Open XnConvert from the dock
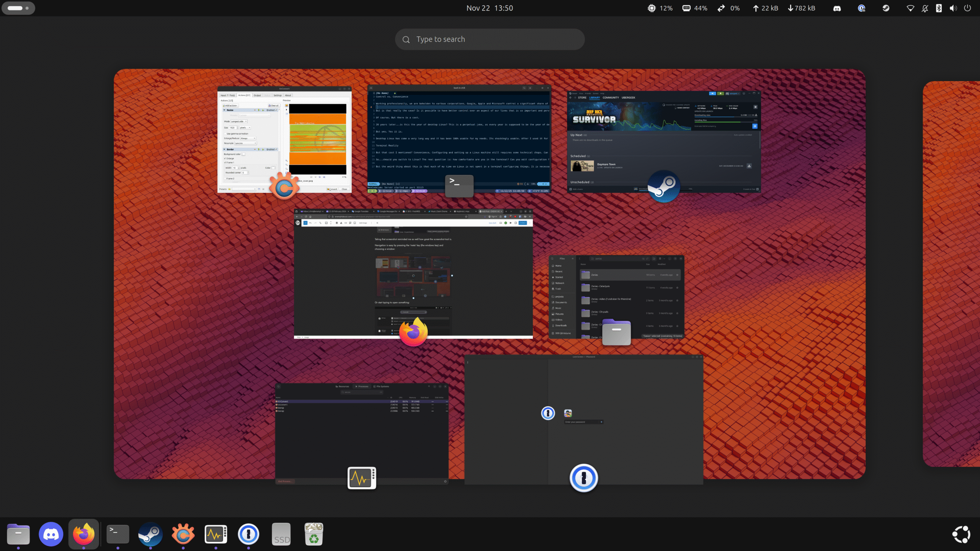Screen dimensions: 980x551 click(183, 534)
